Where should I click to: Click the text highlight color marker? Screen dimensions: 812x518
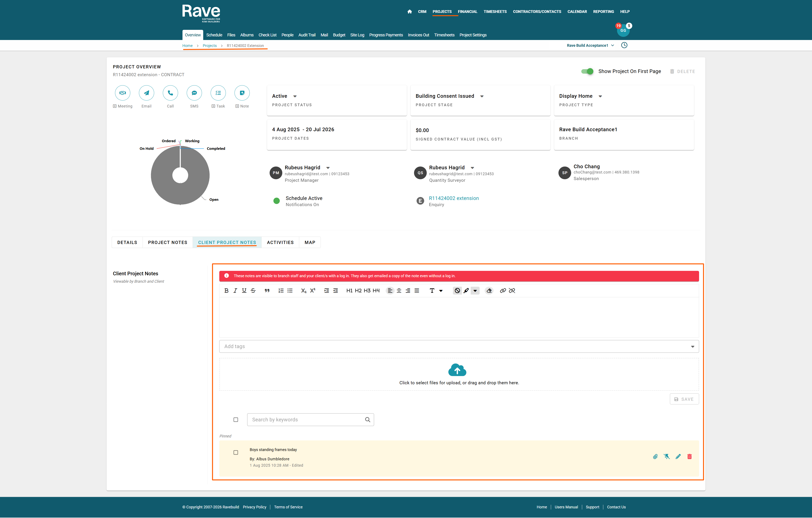466,291
